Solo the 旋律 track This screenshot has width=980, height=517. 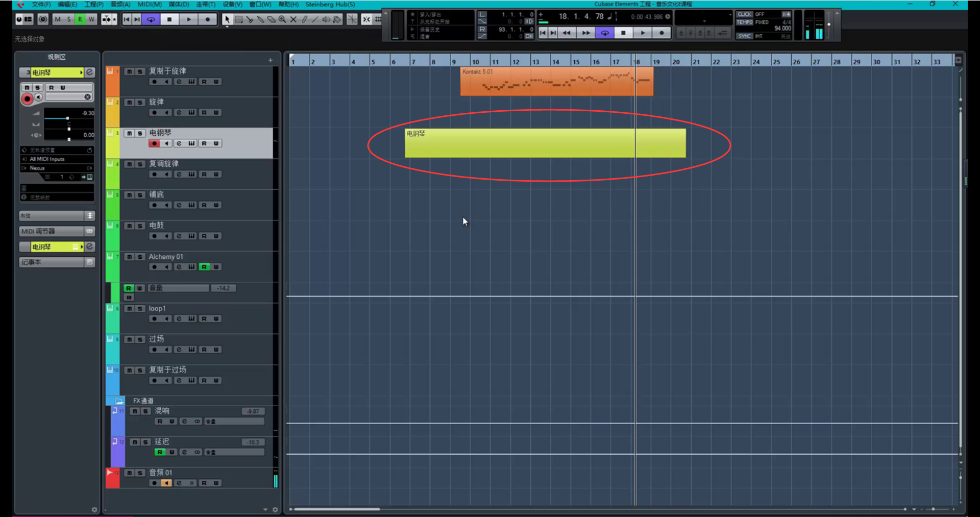coord(140,103)
